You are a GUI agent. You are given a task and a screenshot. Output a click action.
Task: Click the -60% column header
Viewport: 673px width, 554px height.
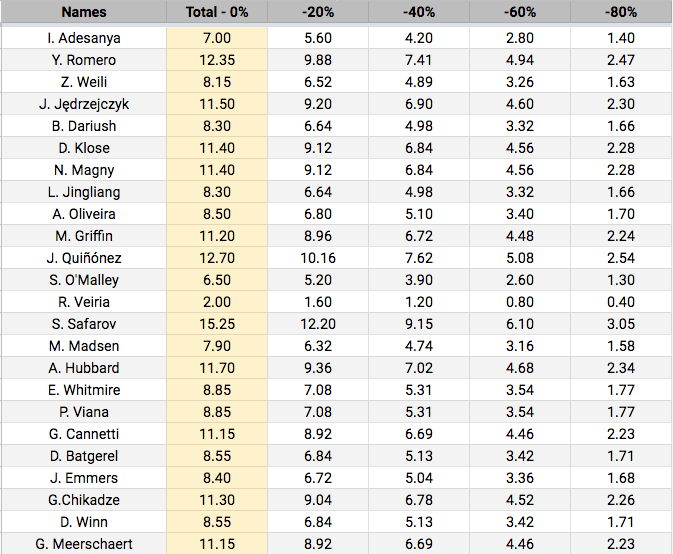coord(519,13)
